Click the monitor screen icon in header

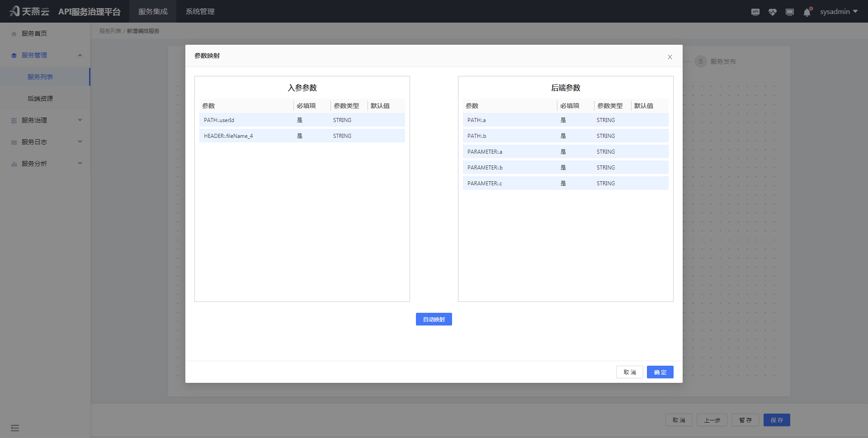click(790, 12)
